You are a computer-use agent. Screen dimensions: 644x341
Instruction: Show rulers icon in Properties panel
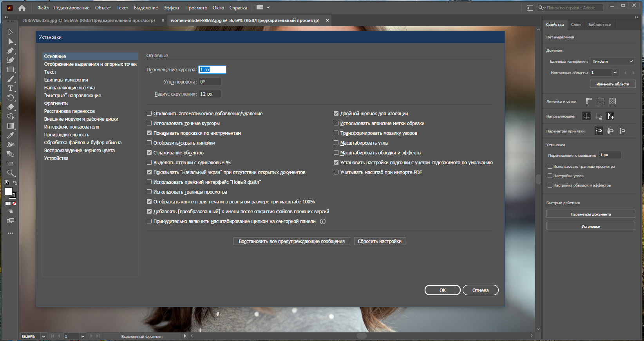(589, 101)
